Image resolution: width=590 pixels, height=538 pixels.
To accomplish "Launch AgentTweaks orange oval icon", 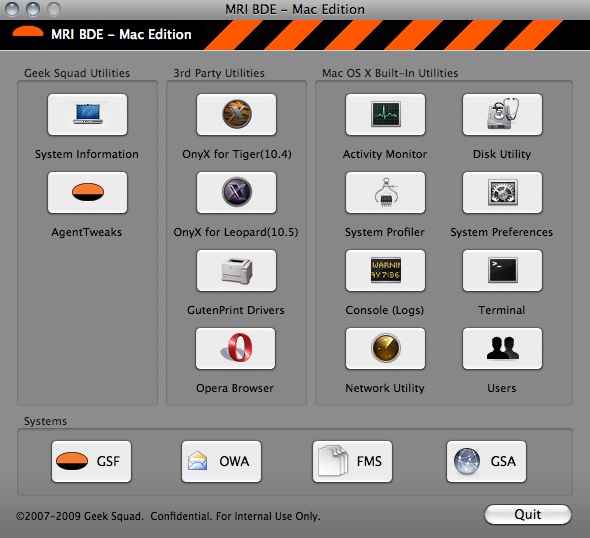I will 87,192.
